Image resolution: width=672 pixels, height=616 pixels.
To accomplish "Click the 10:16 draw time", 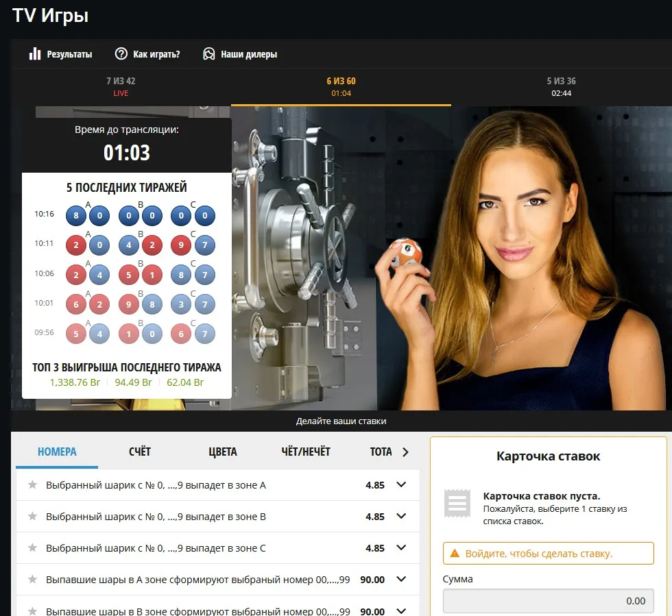I will click(44, 214).
